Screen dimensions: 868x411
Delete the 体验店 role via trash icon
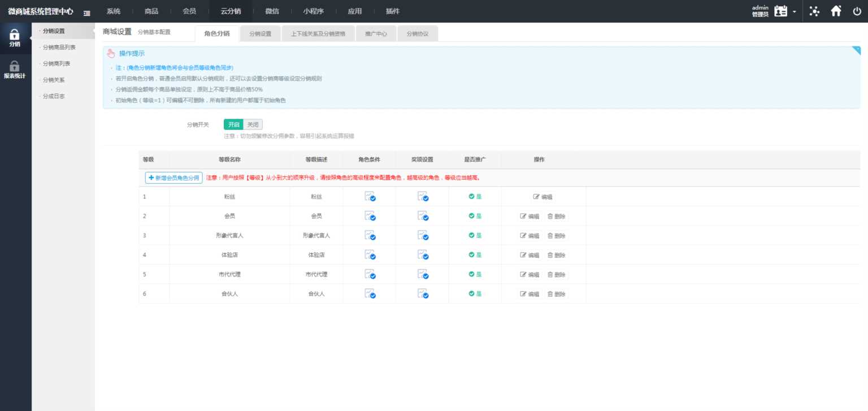556,256
